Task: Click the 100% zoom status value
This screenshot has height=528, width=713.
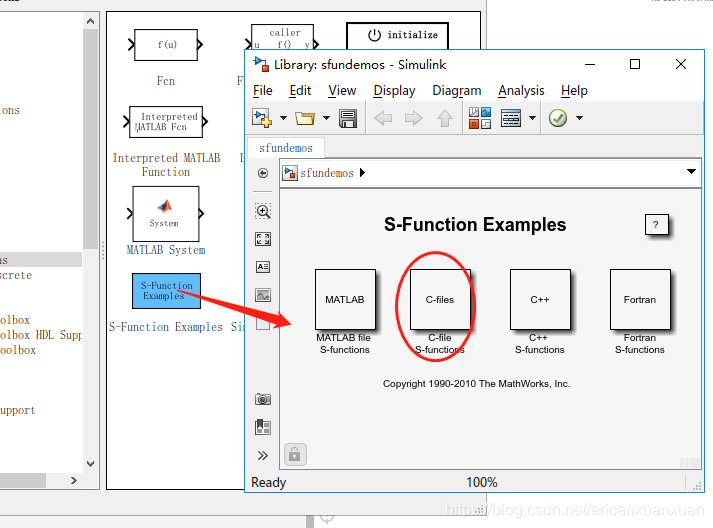Action: click(482, 482)
